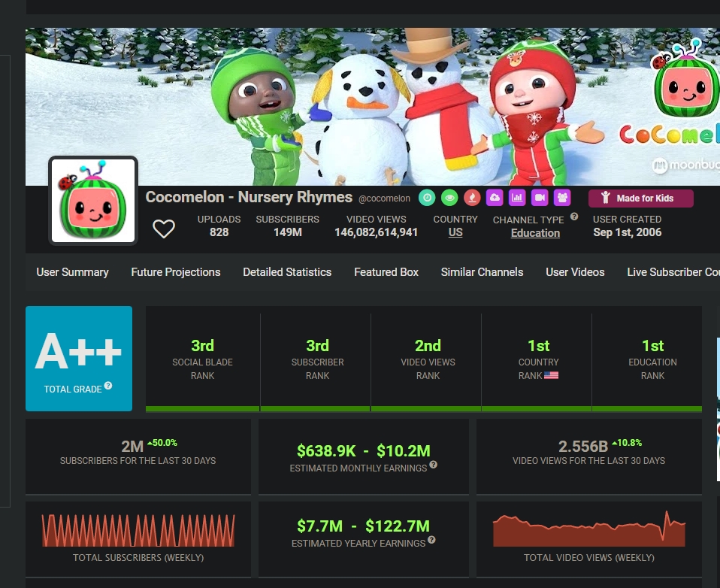
Task: Open the US country link
Action: [455, 232]
